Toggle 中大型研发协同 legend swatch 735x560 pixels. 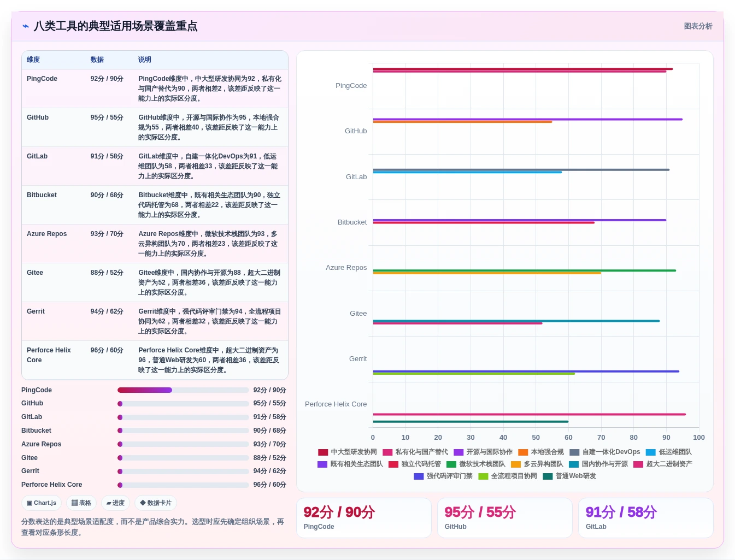click(323, 452)
